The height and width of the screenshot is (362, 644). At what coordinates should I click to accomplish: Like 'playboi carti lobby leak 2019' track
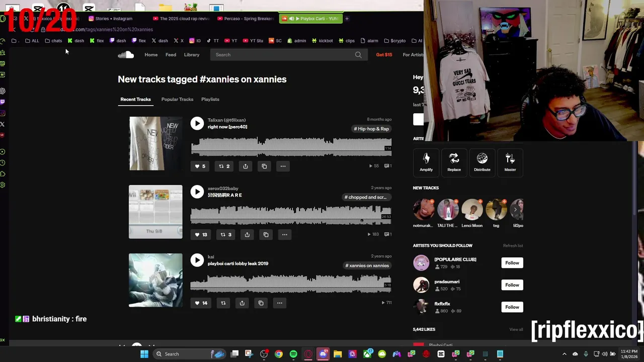201,303
